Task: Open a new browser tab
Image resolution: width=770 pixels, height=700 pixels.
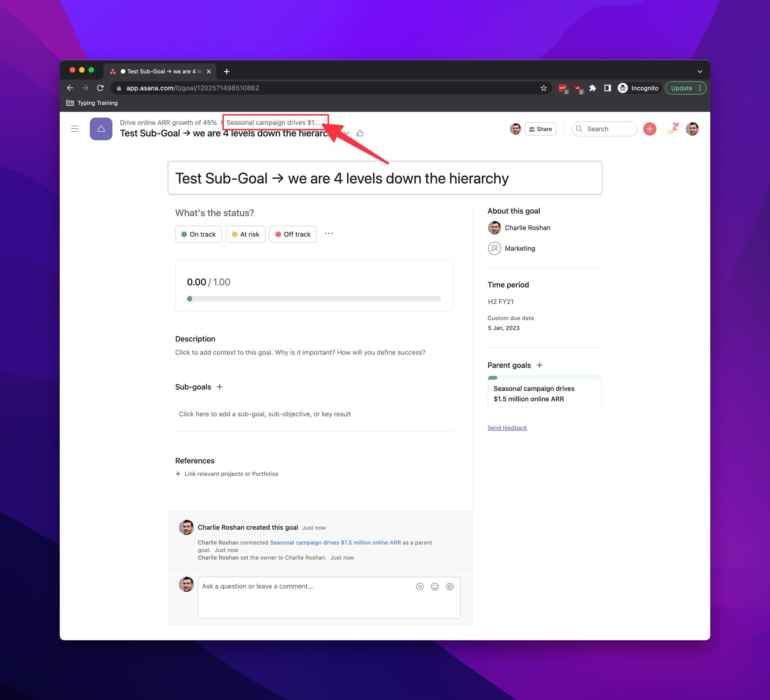Action: pos(227,71)
